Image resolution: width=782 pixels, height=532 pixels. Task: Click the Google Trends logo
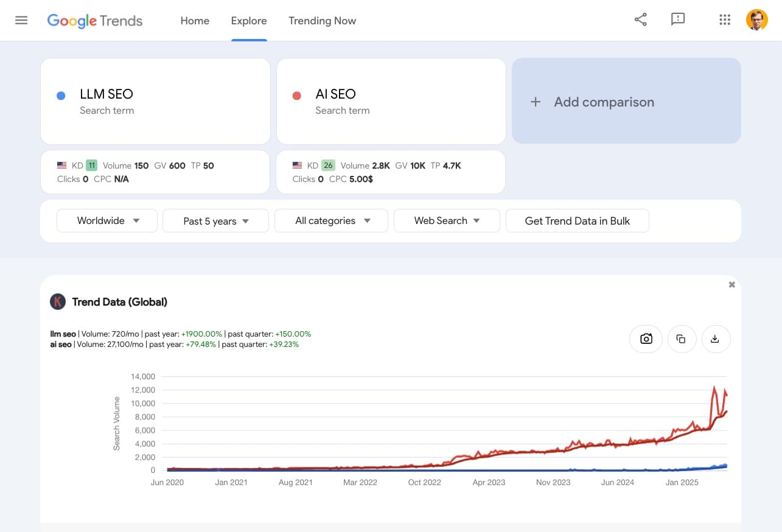[x=95, y=21]
